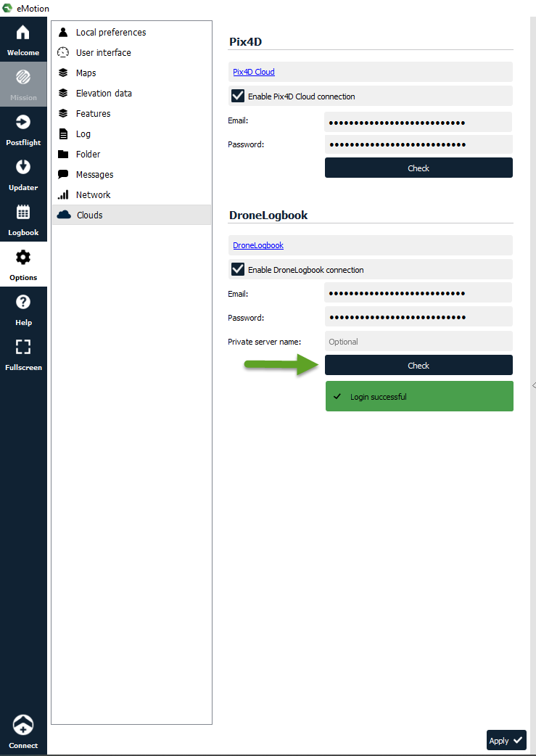This screenshot has width=536, height=756.
Task: Open the Help question mark icon
Action: coord(23,303)
